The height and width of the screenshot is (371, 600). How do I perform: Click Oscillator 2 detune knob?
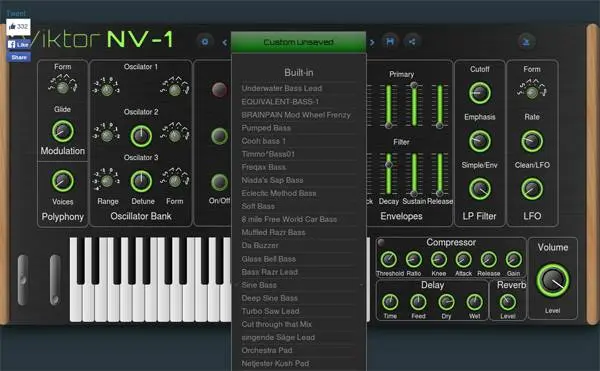141,136
